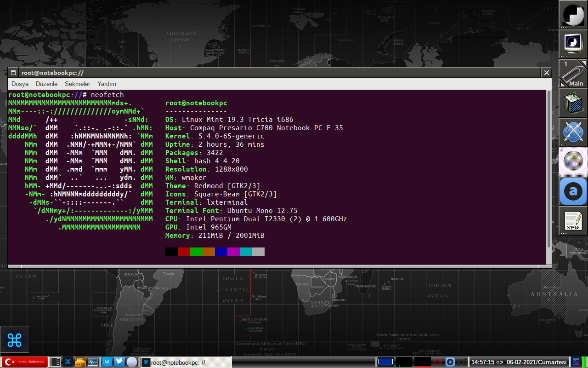Open the Sekmeler menu

pos(77,84)
